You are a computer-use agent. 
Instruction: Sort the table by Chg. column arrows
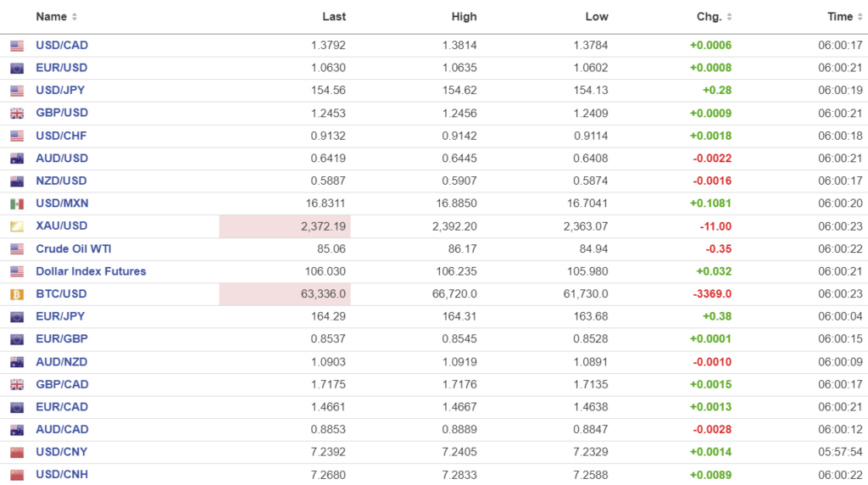pyautogui.click(x=730, y=17)
